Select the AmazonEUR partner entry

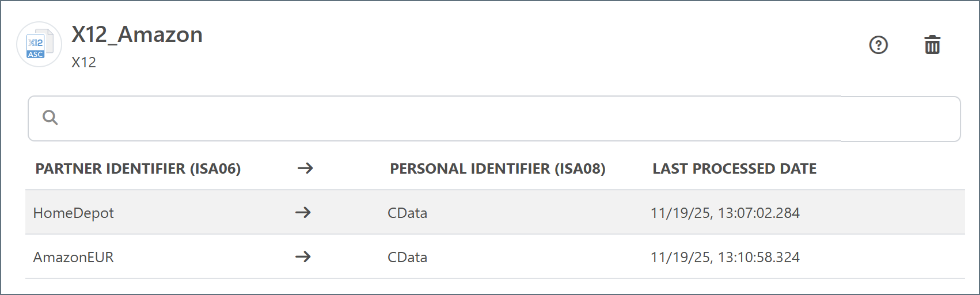click(74, 257)
